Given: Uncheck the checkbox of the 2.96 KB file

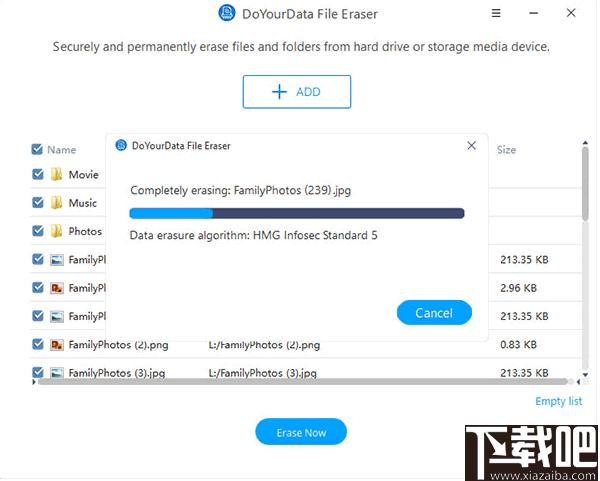Looking at the screenshot, I should 38,287.
